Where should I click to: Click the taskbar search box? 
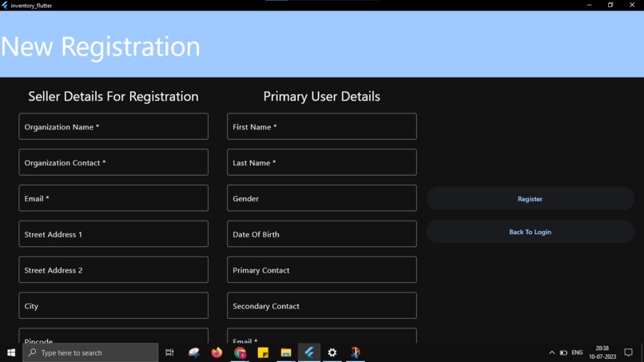pos(90,352)
